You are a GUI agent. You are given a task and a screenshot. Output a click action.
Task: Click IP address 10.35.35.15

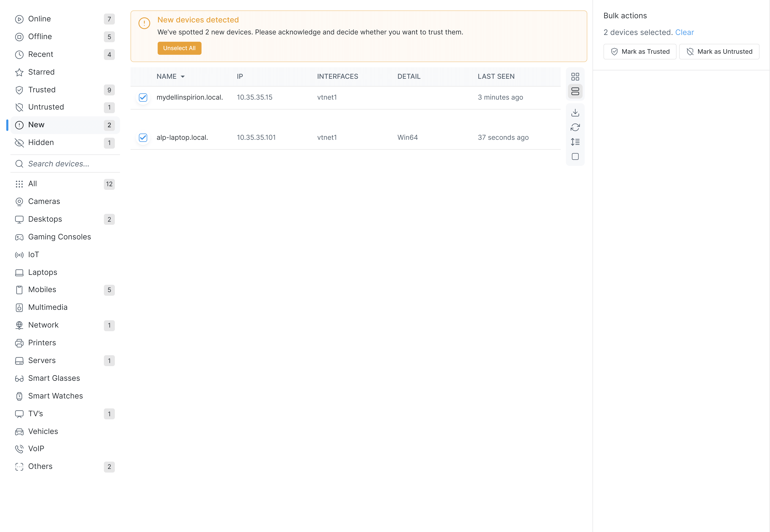[x=254, y=97]
